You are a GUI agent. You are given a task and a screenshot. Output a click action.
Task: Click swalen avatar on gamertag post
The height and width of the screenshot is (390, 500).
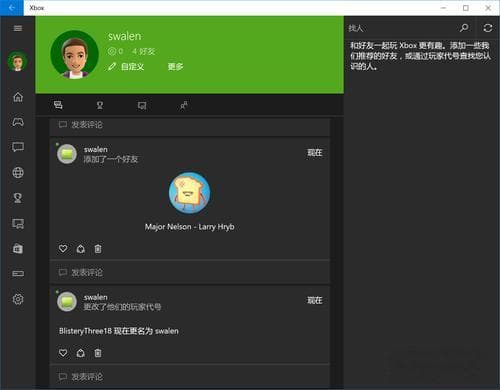pyautogui.click(x=67, y=302)
